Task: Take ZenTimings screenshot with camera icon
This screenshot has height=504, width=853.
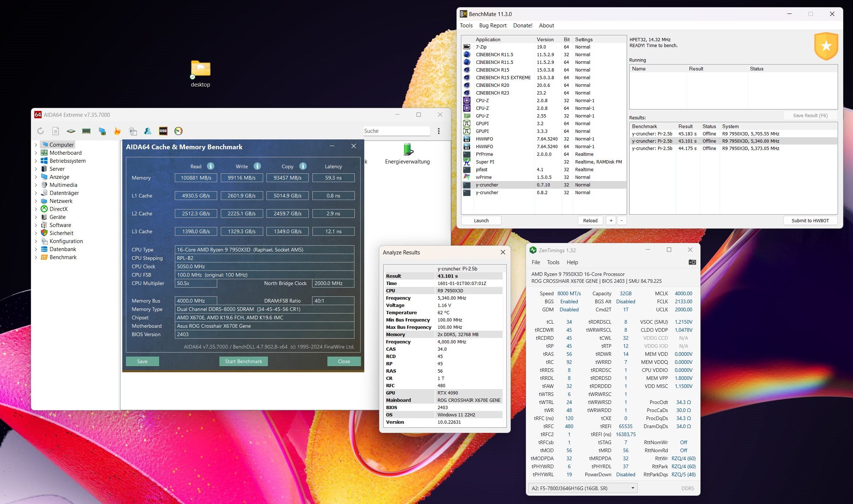Action: tap(692, 262)
